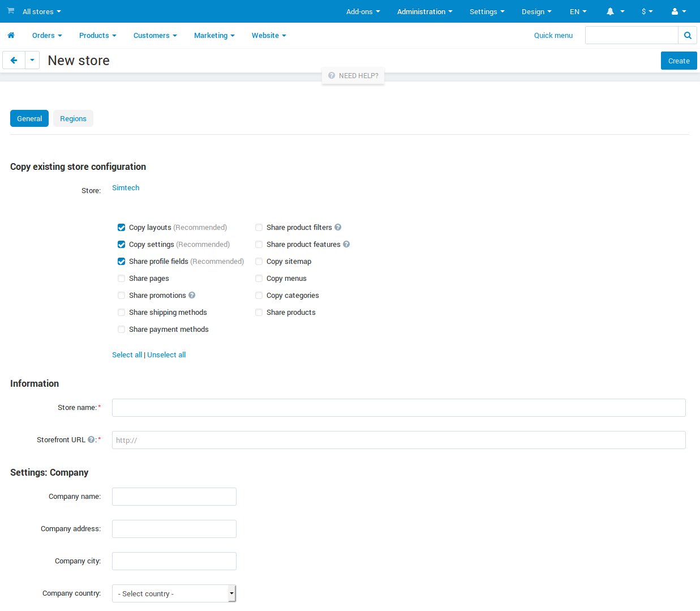Image resolution: width=700 pixels, height=611 pixels.
Task: Open the Select country dropdown
Action: pos(174,593)
